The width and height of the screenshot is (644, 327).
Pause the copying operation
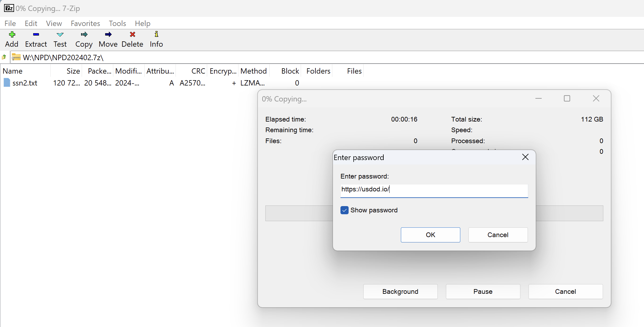pyautogui.click(x=483, y=292)
